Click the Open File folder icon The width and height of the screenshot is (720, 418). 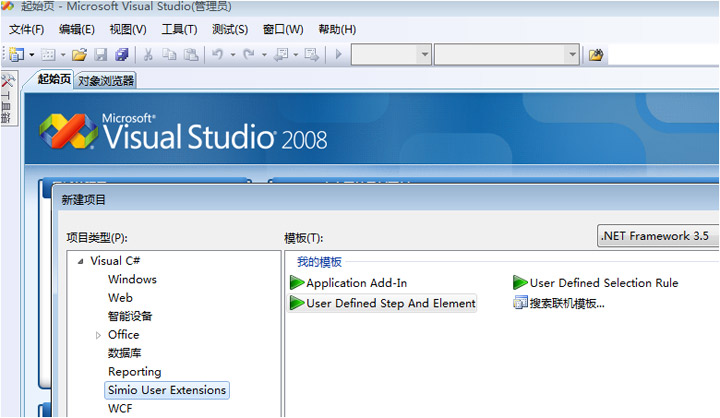(x=79, y=55)
